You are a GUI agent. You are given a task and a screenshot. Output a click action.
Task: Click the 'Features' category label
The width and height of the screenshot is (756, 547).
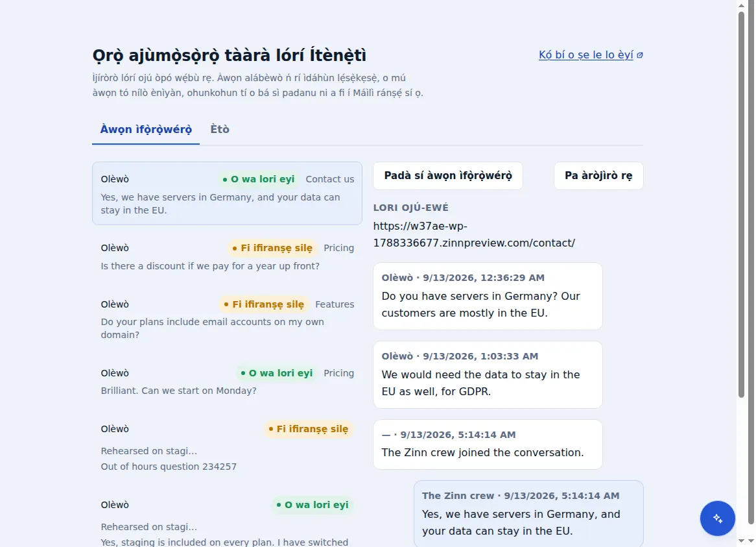pyautogui.click(x=335, y=304)
